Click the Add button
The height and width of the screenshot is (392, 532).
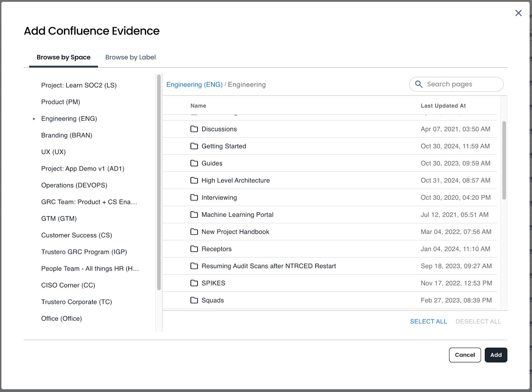tap(496, 355)
